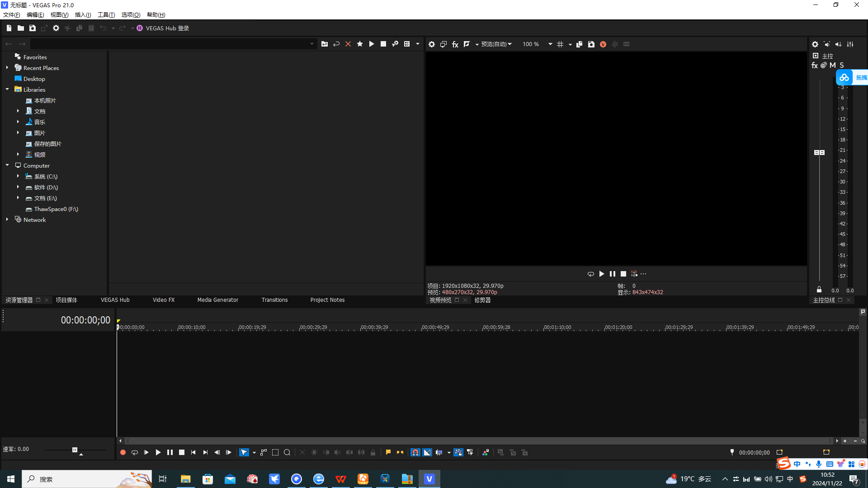Image resolution: width=868 pixels, height=488 pixels.
Task: Switch to the Transitions tab
Action: pos(274,300)
